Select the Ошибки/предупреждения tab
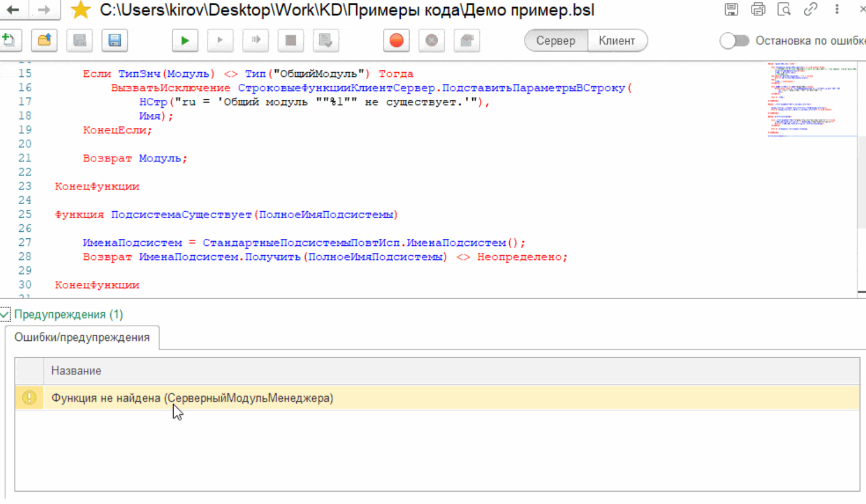The image size is (866, 504). pyautogui.click(x=82, y=337)
